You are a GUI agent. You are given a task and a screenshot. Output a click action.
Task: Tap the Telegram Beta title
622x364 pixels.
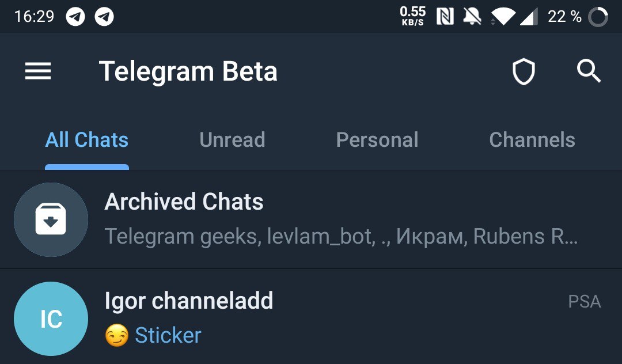(188, 71)
